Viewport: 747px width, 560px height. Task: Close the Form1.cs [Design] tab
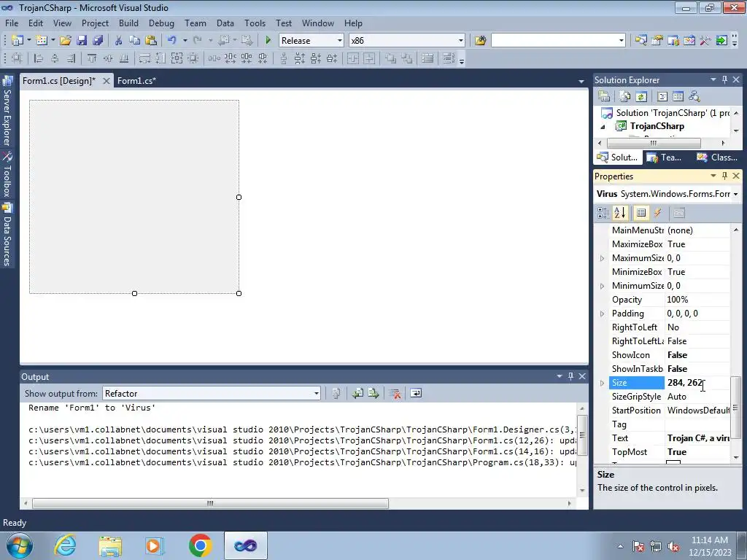(x=107, y=81)
